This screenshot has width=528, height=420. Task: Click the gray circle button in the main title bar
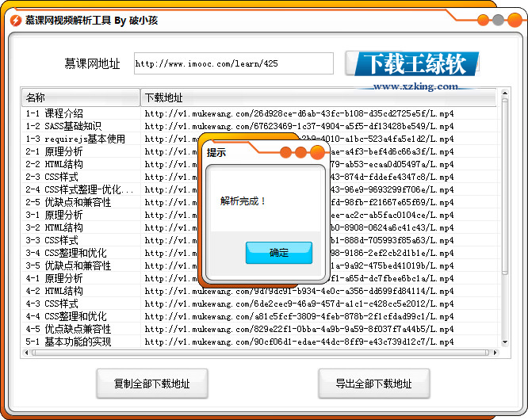click(498, 20)
